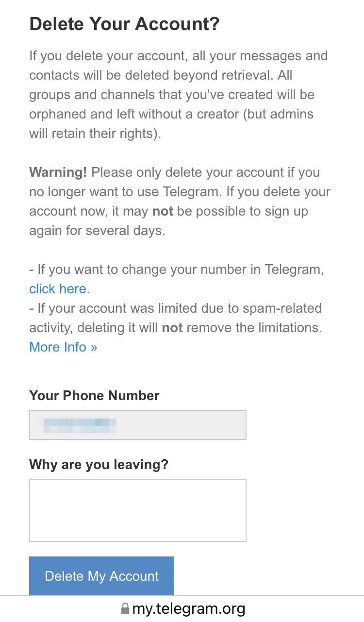
Task: Click the "click here." change number link
Action: coord(59,289)
